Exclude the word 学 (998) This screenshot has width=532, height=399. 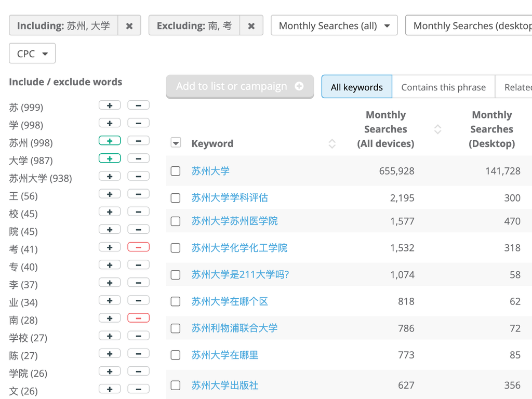(x=138, y=123)
